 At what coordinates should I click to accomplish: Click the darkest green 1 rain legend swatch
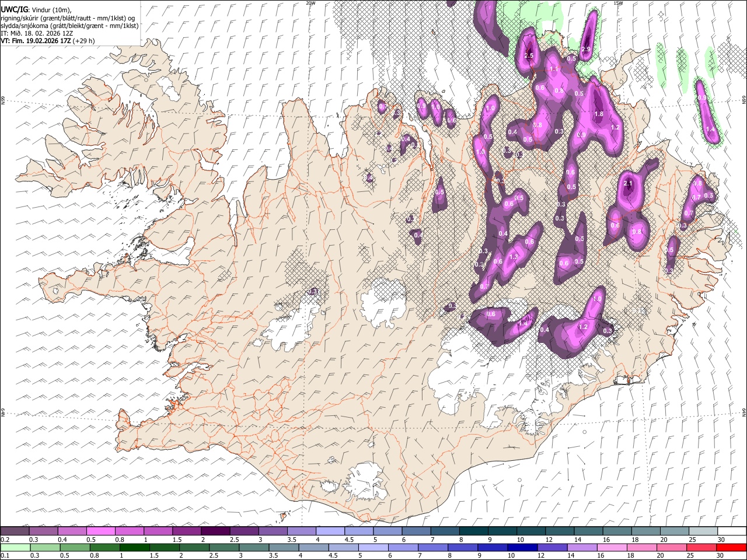(x=134, y=548)
